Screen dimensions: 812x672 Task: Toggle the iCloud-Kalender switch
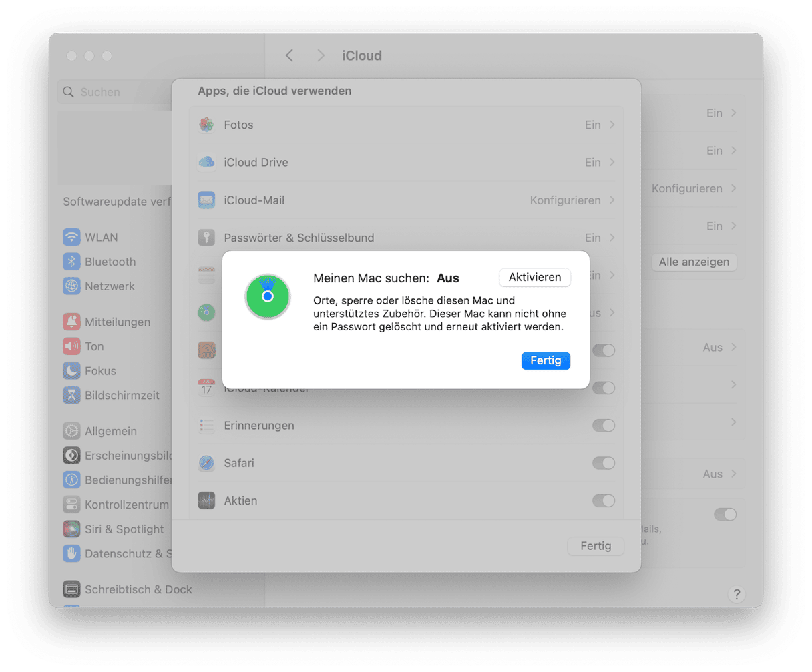coord(604,388)
